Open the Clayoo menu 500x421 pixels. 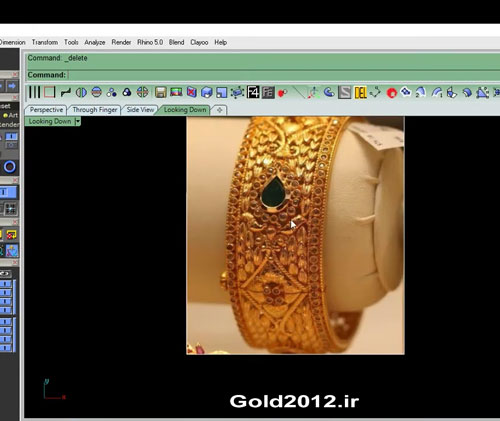coord(199,42)
